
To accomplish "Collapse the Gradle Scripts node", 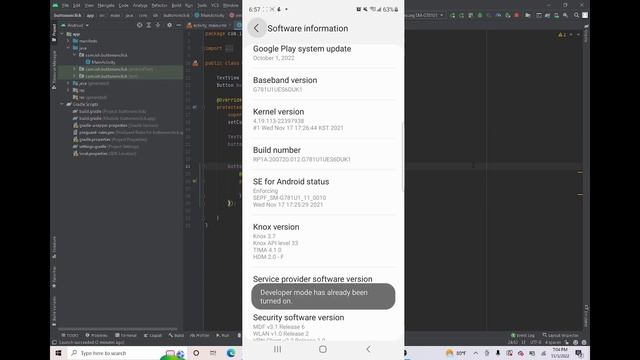I will pos(62,104).
